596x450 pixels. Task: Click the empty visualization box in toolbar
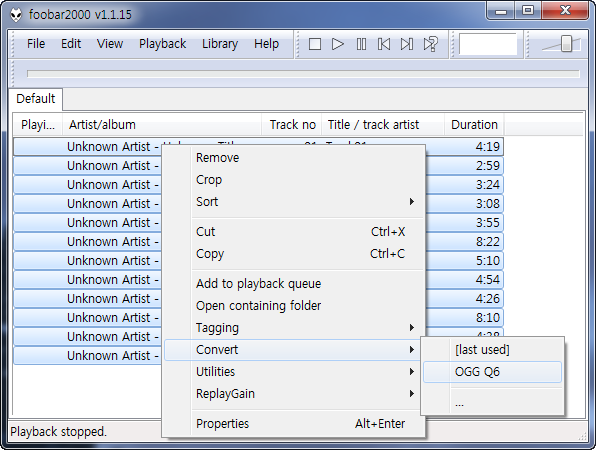point(488,44)
